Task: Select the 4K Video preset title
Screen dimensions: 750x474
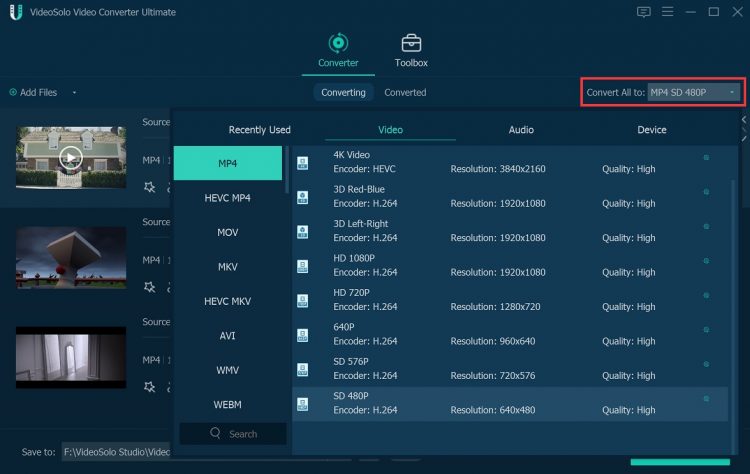Action: [352, 155]
